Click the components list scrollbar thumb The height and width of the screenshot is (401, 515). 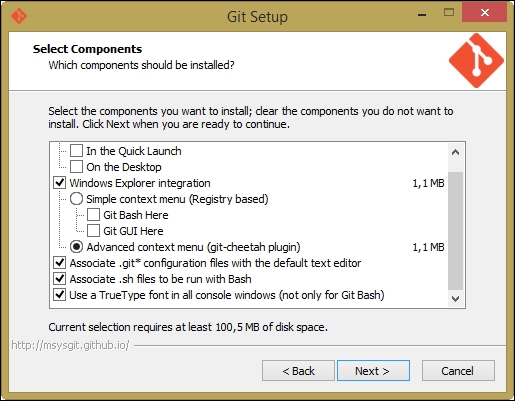click(x=455, y=231)
